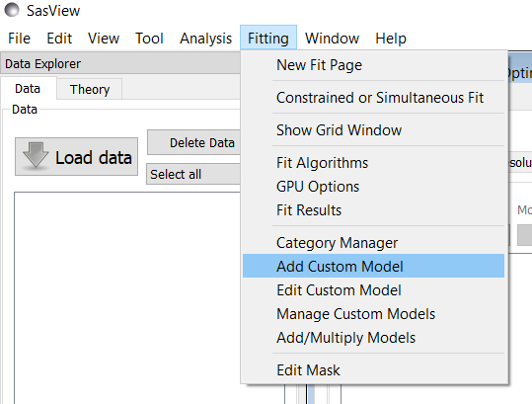This screenshot has height=404, width=532.
Task: Open the View menu
Action: 104,38
